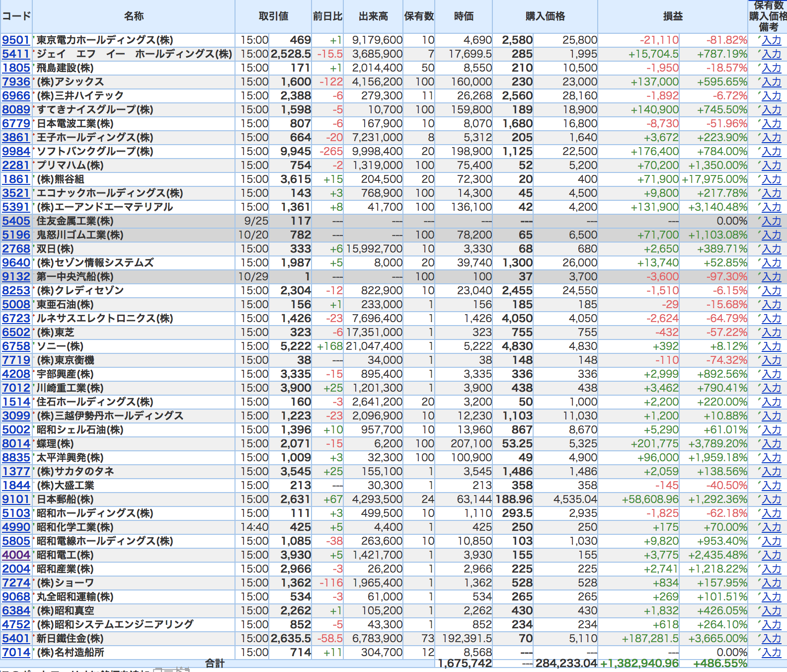
Task: Click the trading volume 9,179,600
Action: pos(377,40)
